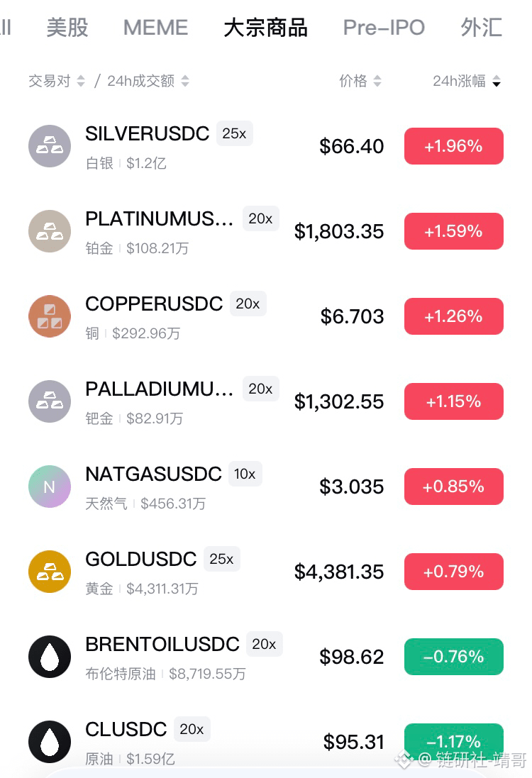Sort the list by 交易对 column arrows
This screenshot has height=778, width=532.
coord(81,81)
